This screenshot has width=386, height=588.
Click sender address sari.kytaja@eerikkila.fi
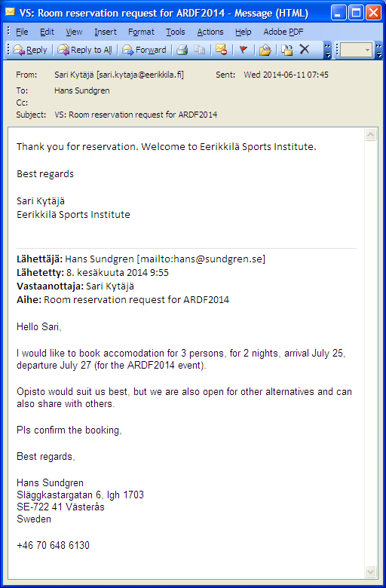pyautogui.click(x=140, y=75)
